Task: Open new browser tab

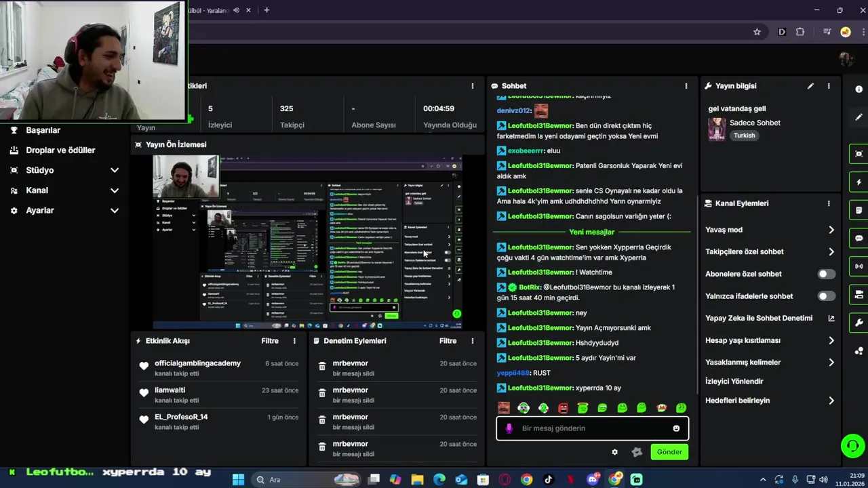Action: pyautogui.click(x=267, y=10)
